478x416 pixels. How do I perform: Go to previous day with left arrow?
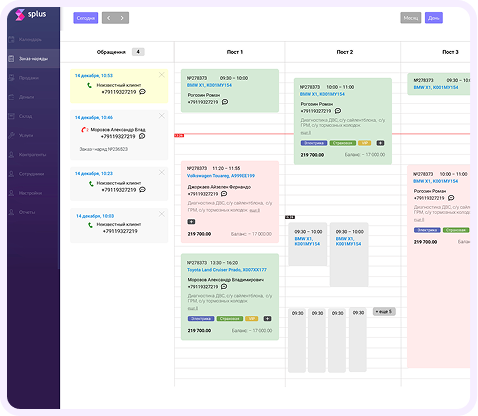109,18
